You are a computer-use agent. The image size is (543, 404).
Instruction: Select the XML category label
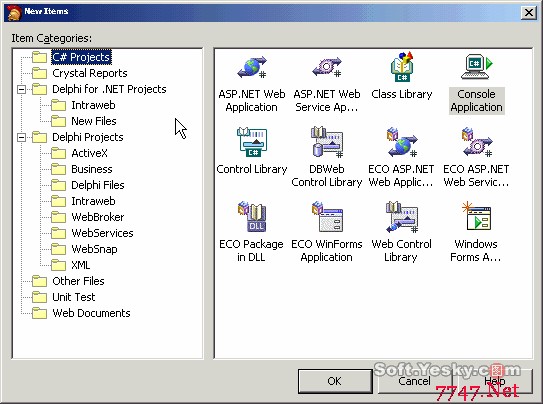click(81, 265)
